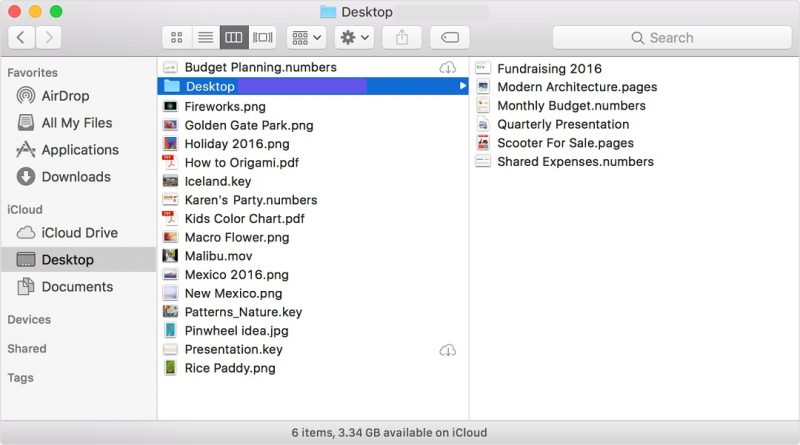Viewport: 800px width, 445px height.
Task: Click the Quarterly Presentation file icon
Action: tap(483, 124)
